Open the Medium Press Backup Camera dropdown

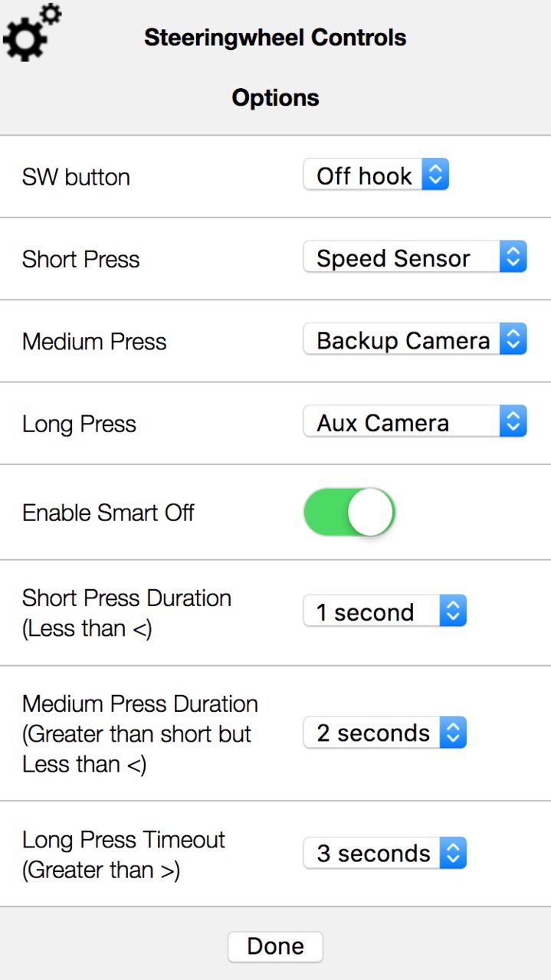415,339
